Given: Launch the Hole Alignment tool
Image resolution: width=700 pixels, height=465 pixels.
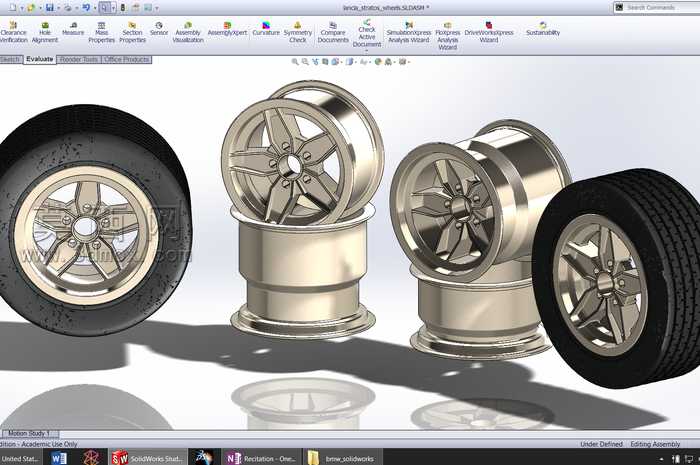Looking at the screenshot, I should coord(45,32).
